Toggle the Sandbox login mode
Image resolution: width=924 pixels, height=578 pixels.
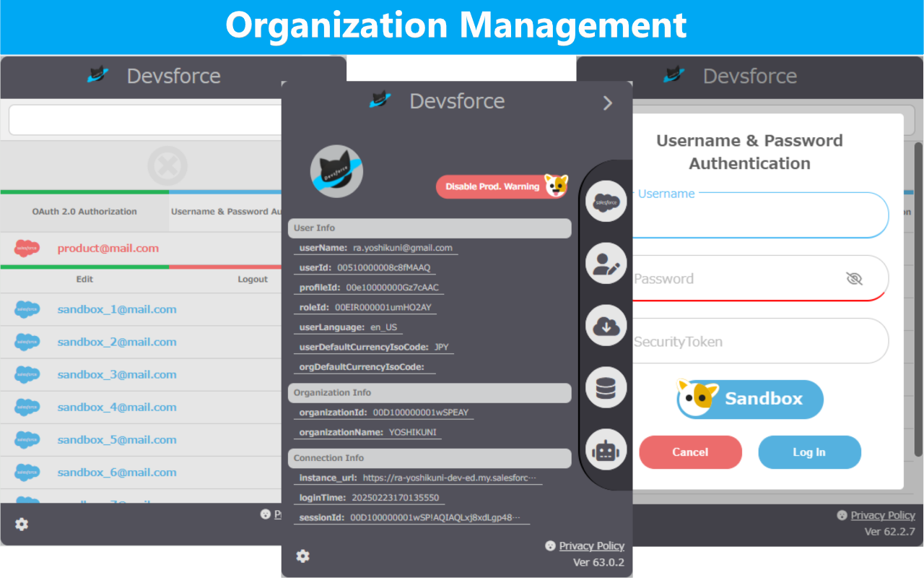coord(749,399)
